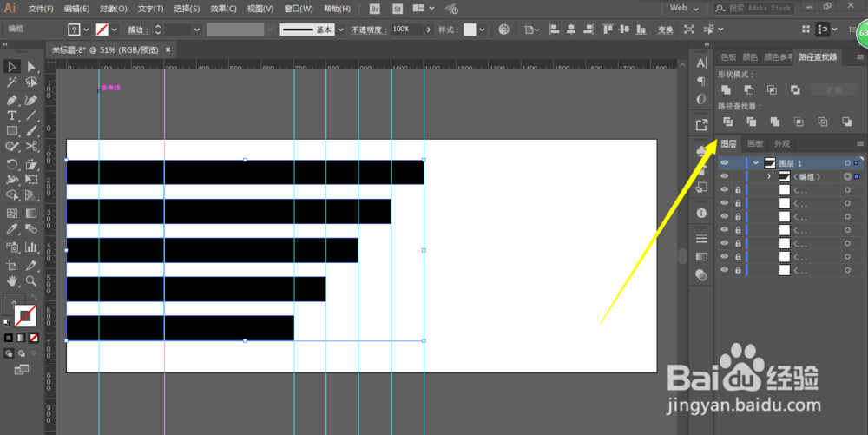Select the Zoom tool

31,280
